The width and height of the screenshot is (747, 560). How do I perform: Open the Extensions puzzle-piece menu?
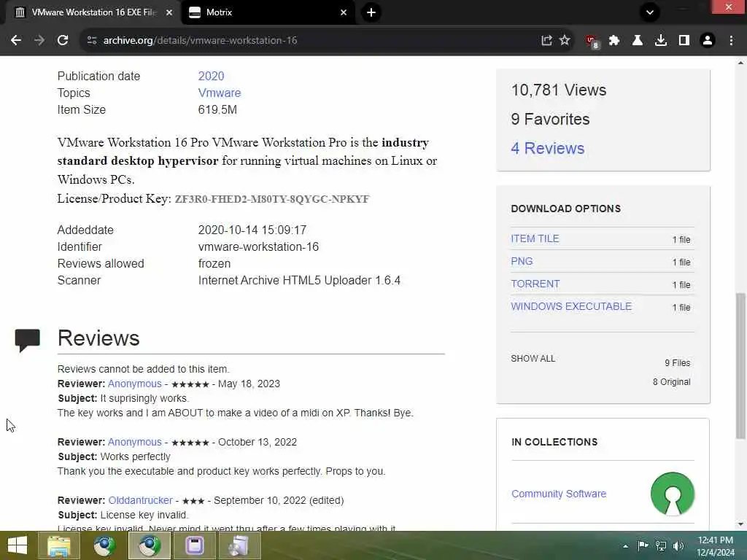(x=614, y=41)
